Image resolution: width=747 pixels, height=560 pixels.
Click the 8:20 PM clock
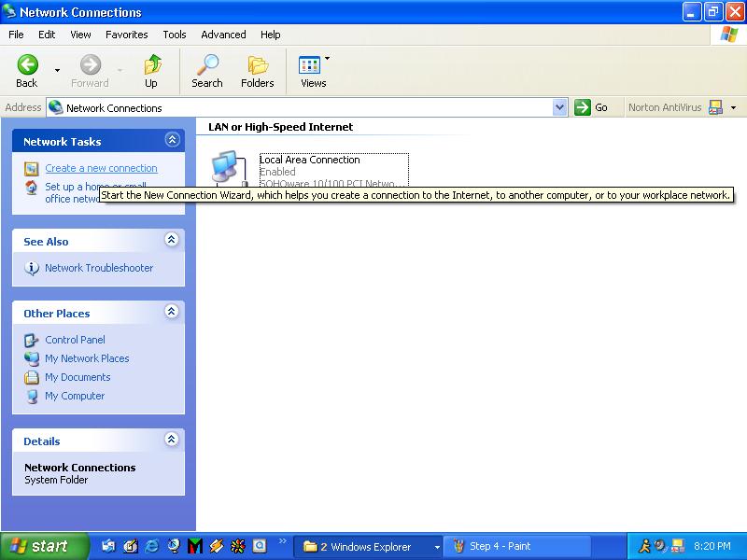(712, 546)
